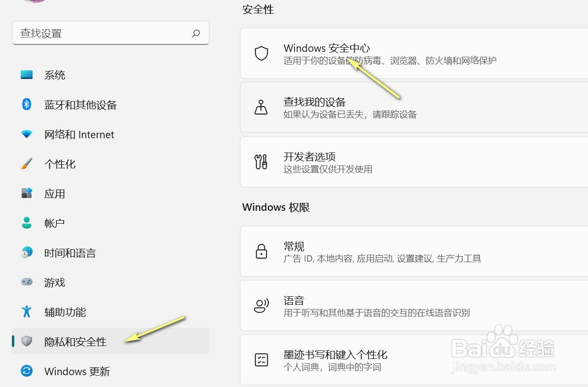Screen dimensions: 588x387
Task: Click the Privacy shield icon in sidebar
Action: (x=27, y=341)
